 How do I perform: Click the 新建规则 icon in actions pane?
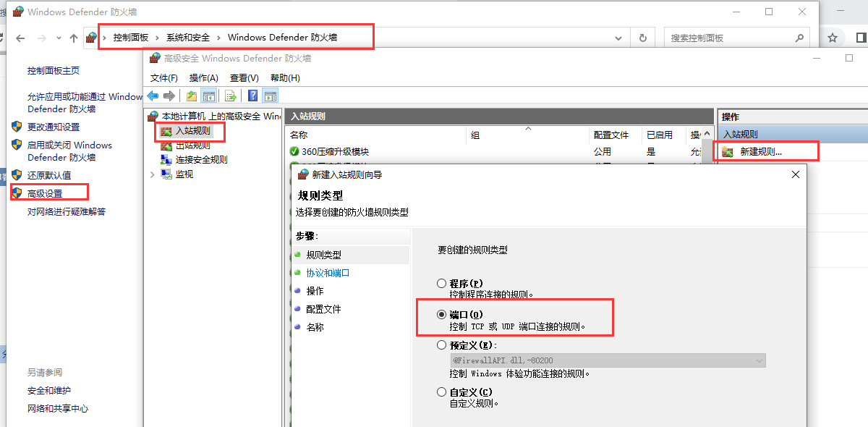coord(728,152)
